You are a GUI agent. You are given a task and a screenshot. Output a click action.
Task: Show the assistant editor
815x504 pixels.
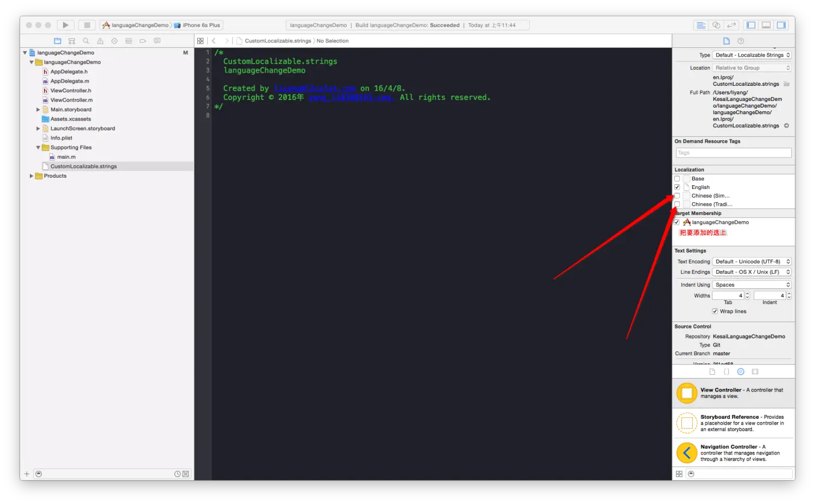716,25
